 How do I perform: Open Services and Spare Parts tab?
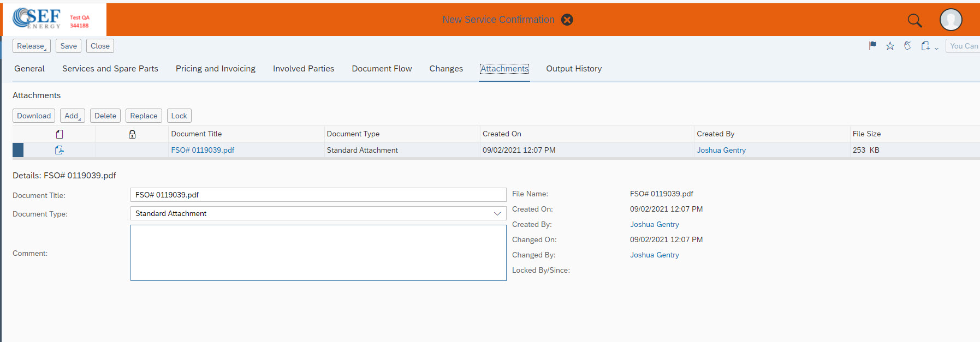[x=110, y=69]
